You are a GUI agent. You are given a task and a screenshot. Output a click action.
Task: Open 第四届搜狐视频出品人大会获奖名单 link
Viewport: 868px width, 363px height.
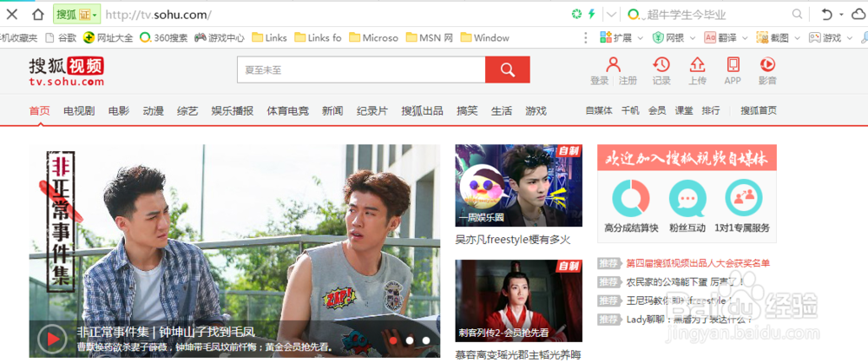698,263
